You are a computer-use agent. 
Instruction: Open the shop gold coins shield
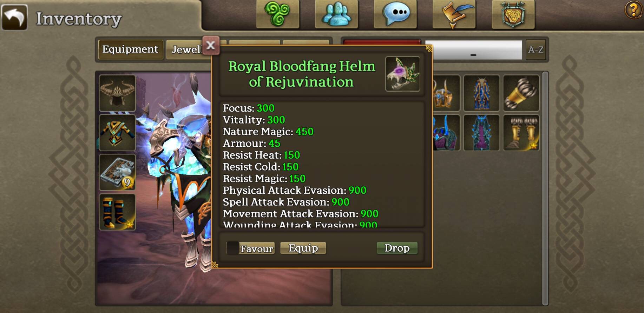coord(513,14)
